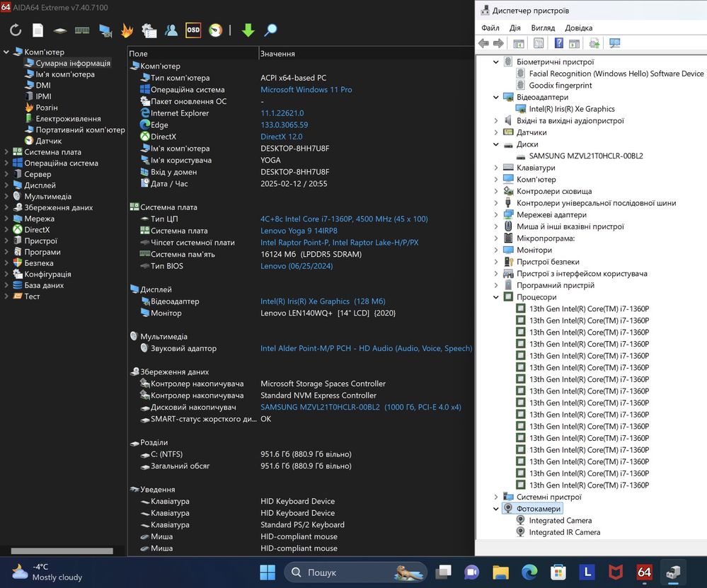707x588 pixels.
Task: Select Integrated IR Camera in Device Manager
Action: [565, 532]
